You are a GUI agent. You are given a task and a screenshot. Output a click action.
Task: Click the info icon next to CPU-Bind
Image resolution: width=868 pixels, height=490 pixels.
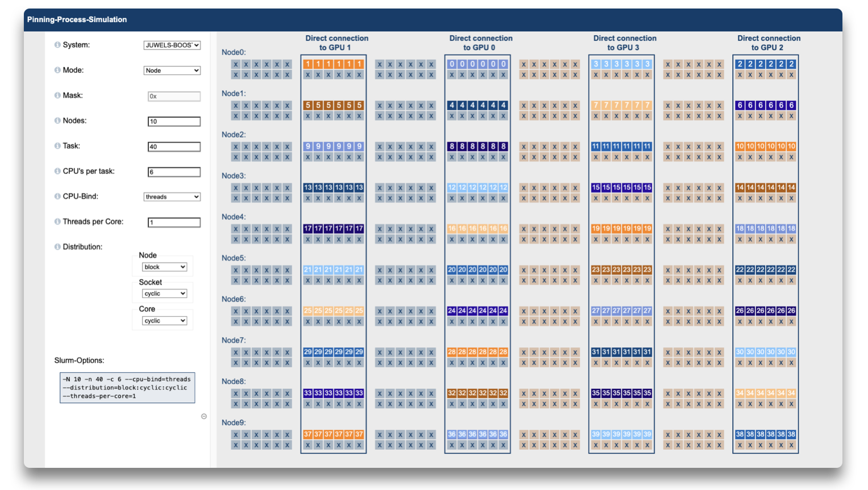coord(57,197)
